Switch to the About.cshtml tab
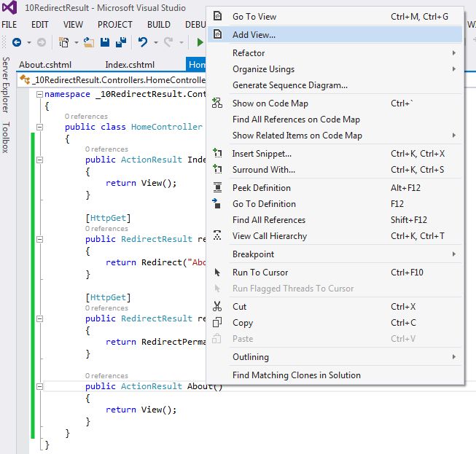476x454 pixels. click(45, 65)
